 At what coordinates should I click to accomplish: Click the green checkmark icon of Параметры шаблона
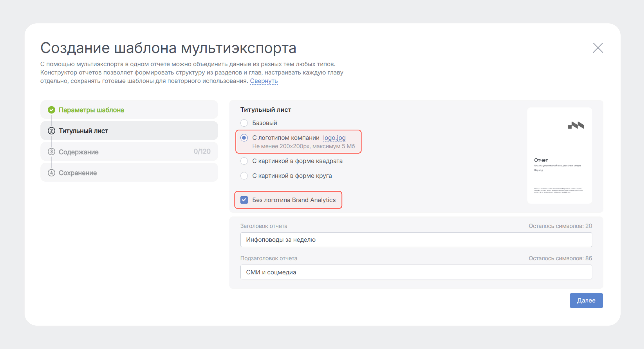tap(52, 110)
